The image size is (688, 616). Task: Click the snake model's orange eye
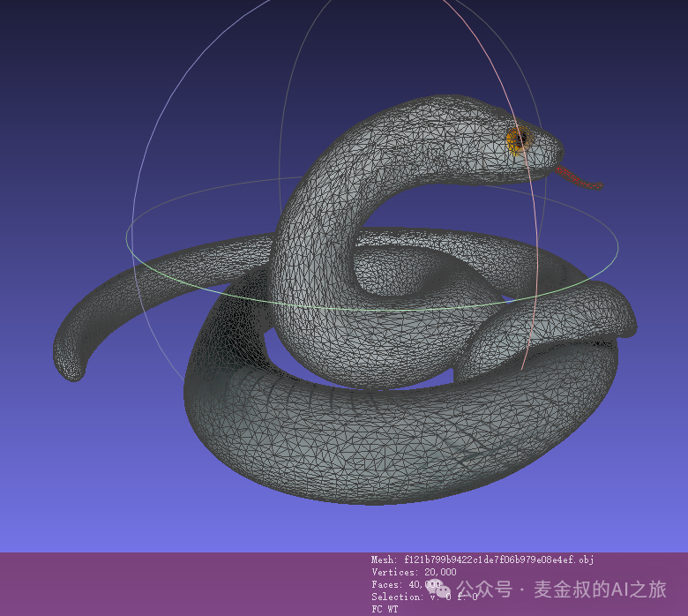tap(518, 139)
